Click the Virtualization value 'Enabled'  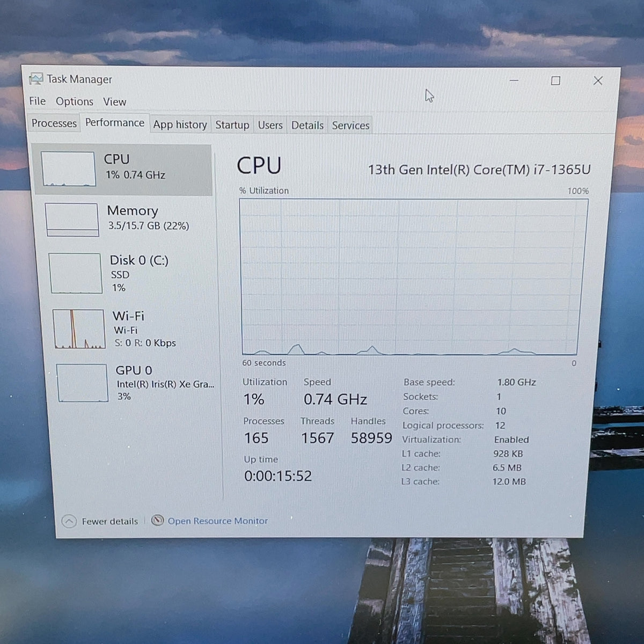coord(511,440)
